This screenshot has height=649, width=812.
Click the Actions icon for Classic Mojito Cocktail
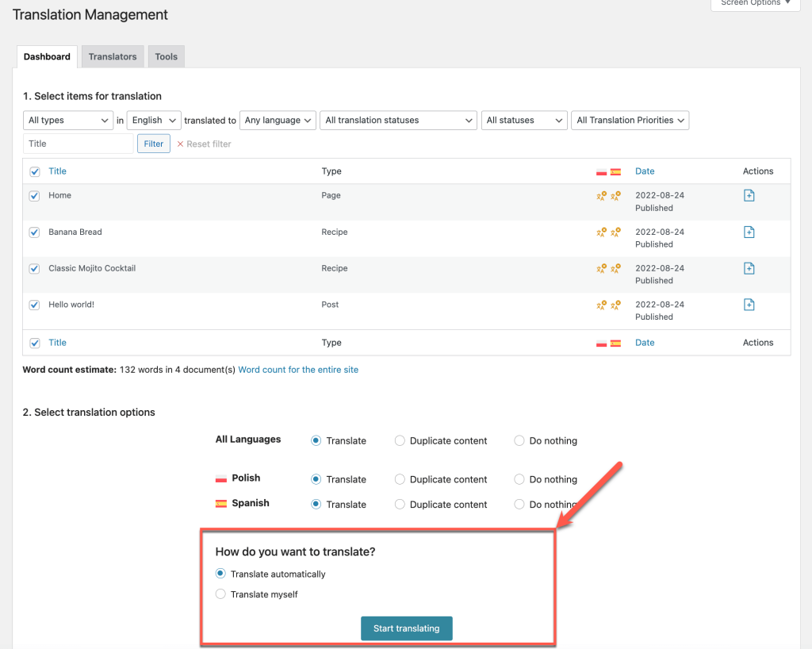point(749,268)
